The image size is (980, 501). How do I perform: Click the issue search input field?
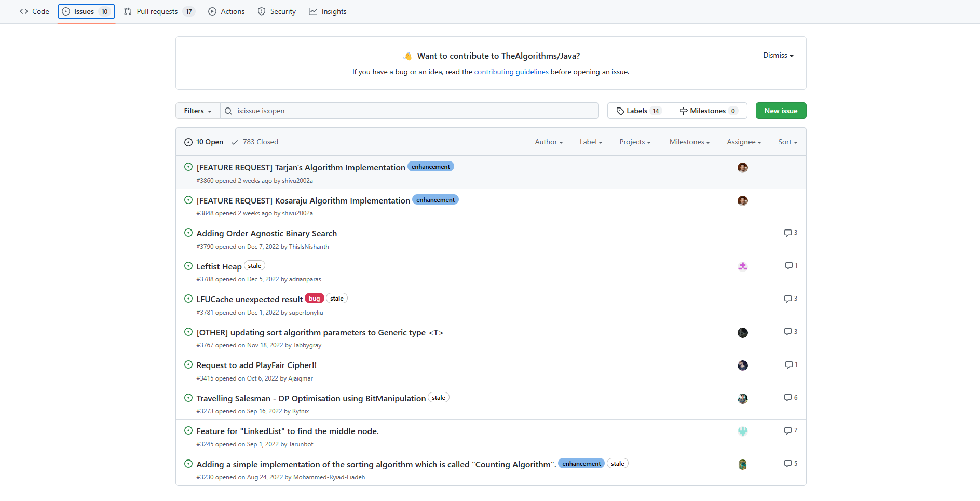pyautogui.click(x=410, y=111)
